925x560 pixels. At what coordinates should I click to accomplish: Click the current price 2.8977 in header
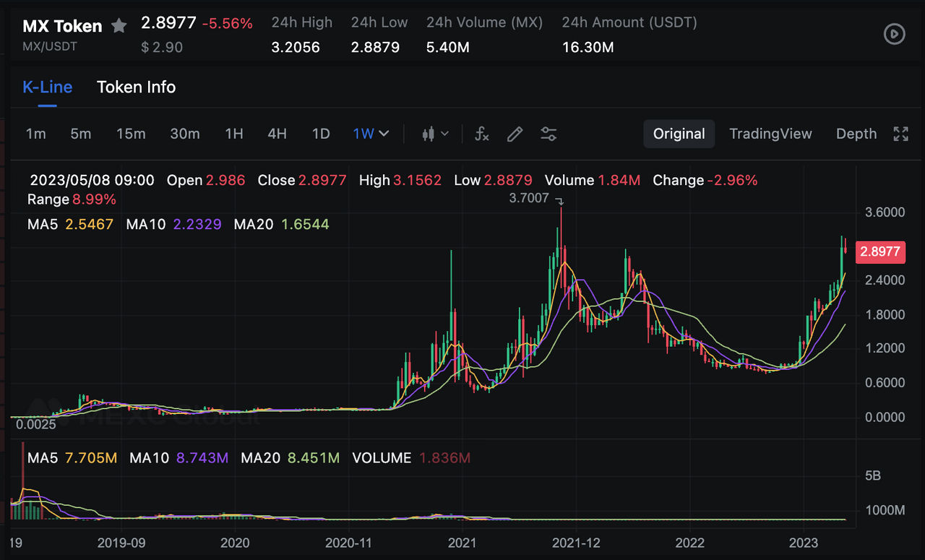coord(168,22)
